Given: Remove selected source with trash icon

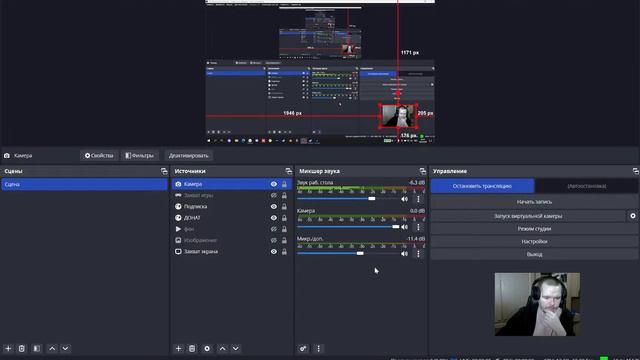Looking at the screenshot, I should click(192, 349).
